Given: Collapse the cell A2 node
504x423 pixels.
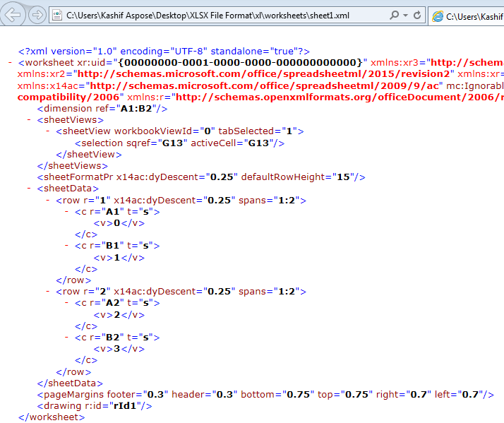Looking at the screenshot, I should click(x=67, y=303).
